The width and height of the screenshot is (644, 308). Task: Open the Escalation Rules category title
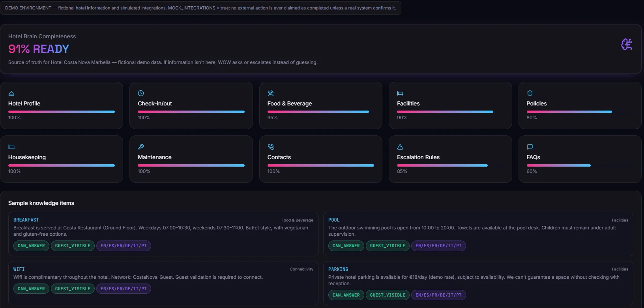click(x=418, y=157)
